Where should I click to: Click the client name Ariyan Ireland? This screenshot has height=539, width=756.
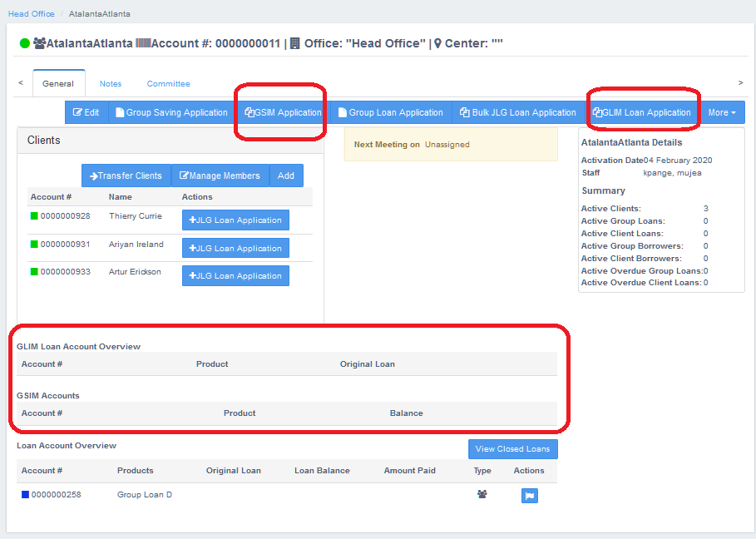click(x=136, y=245)
